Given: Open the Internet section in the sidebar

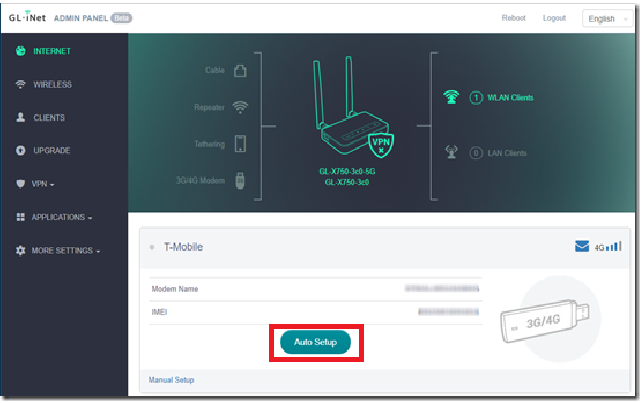Looking at the screenshot, I should (52, 51).
